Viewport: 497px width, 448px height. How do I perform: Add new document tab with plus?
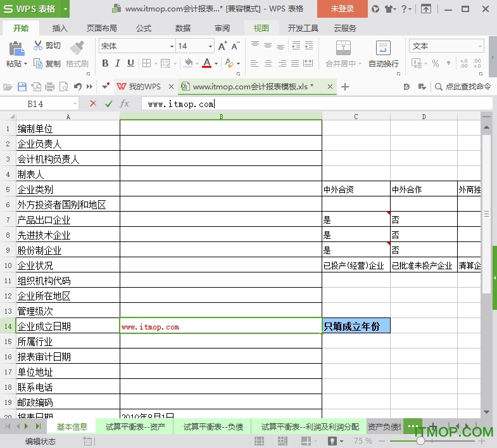pyautogui.click(x=345, y=87)
